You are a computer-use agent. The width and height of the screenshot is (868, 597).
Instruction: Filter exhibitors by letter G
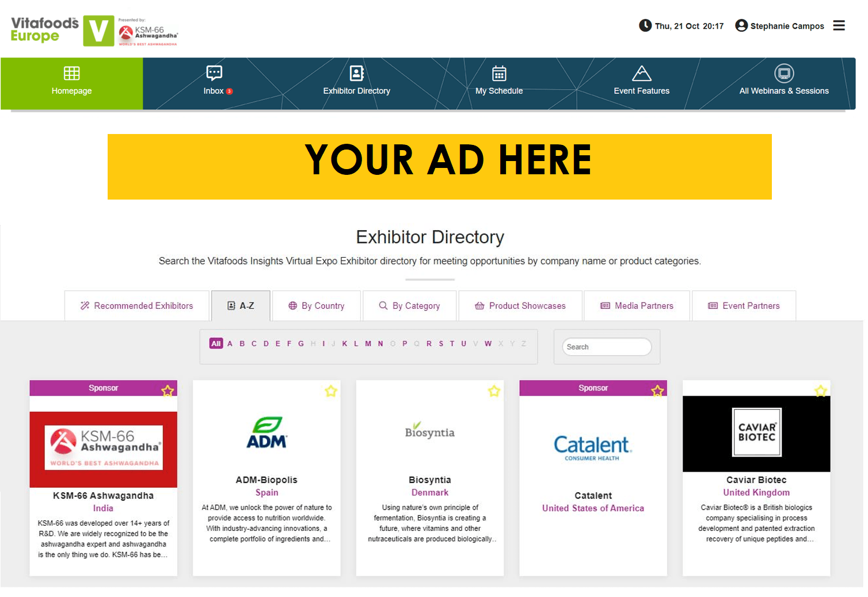tap(300, 343)
